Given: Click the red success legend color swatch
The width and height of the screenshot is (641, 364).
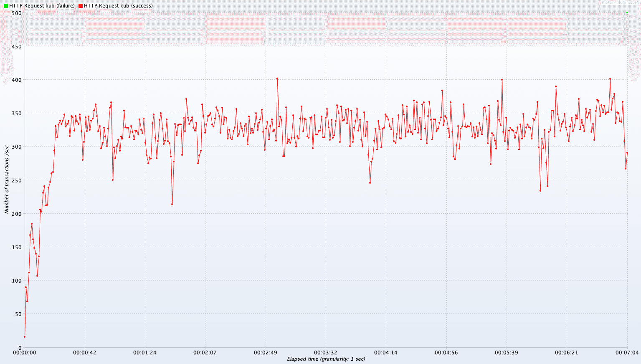Looking at the screenshot, I should pyautogui.click(x=81, y=6).
